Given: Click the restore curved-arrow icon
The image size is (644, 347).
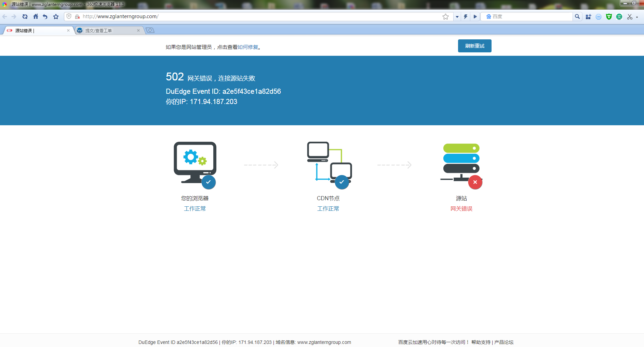Looking at the screenshot, I should (45, 16).
